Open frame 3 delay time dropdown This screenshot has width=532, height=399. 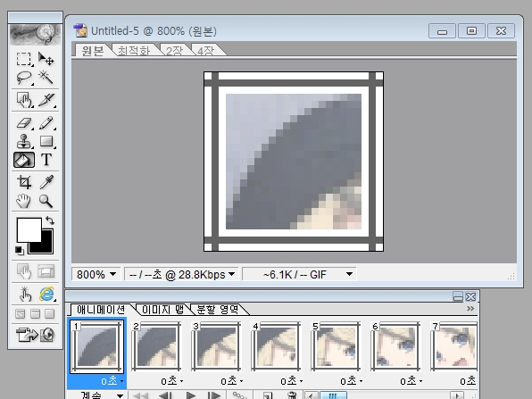[x=232, y=381]
